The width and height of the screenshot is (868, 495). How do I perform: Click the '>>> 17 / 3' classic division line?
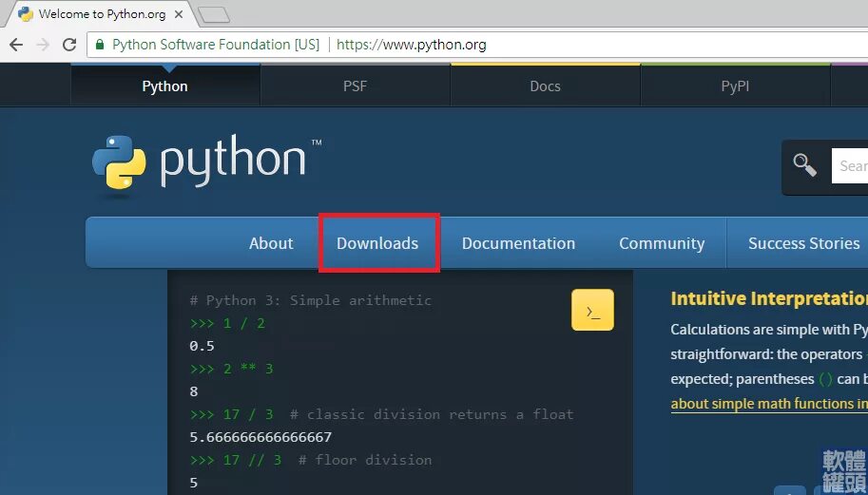[x=381, y=414]
